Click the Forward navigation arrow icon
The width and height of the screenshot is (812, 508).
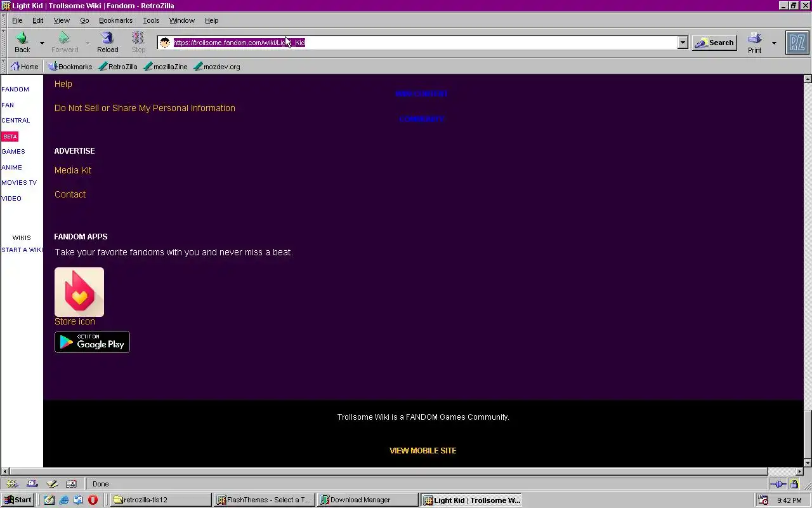coord(63,38)
